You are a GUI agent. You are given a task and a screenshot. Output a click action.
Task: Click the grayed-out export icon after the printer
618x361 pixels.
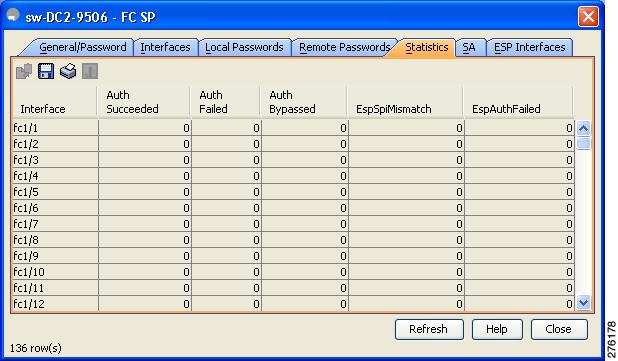(90, 71)
